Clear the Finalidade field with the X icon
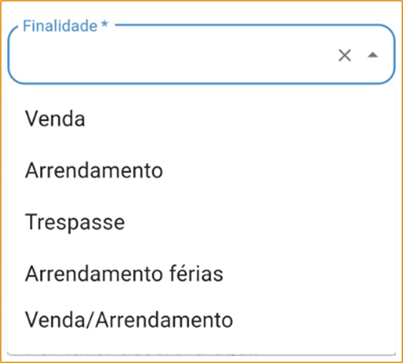This screenshot has width=403, height=363. click(345, 55)
